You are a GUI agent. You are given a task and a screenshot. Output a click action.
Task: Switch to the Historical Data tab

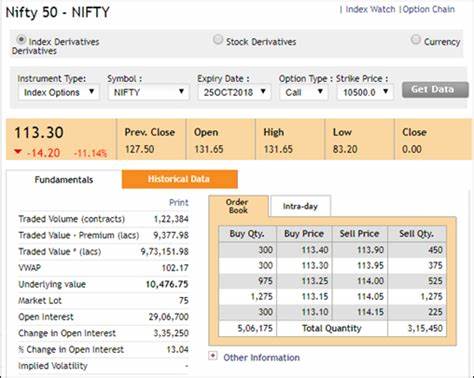click(x=179, y=179)
